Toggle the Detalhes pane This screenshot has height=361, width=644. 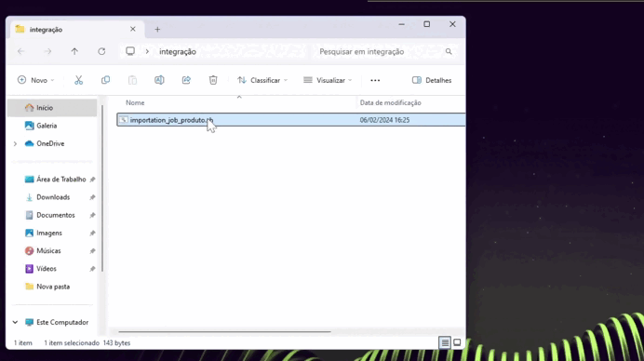pos(432,80)
